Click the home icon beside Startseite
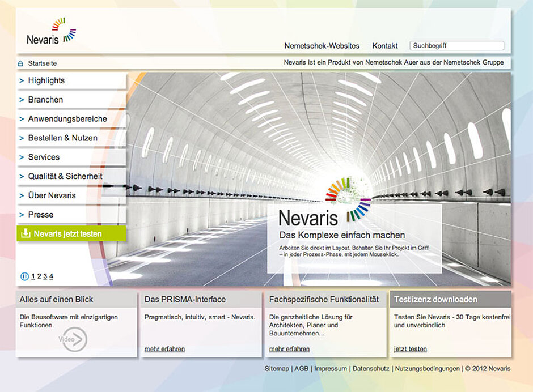 click(20, 63)
